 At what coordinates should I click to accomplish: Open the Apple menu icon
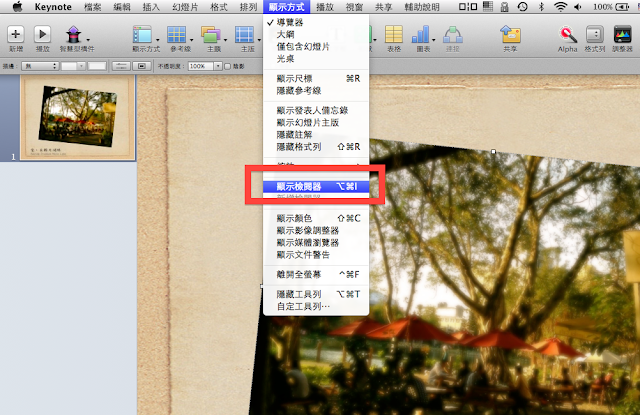17,7
